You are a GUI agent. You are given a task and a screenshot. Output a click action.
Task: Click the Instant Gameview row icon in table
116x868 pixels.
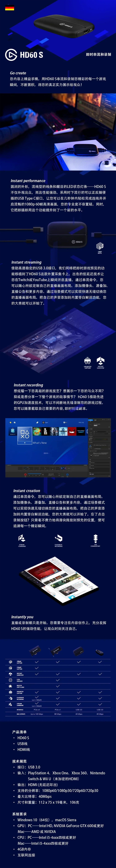(11, 674)
